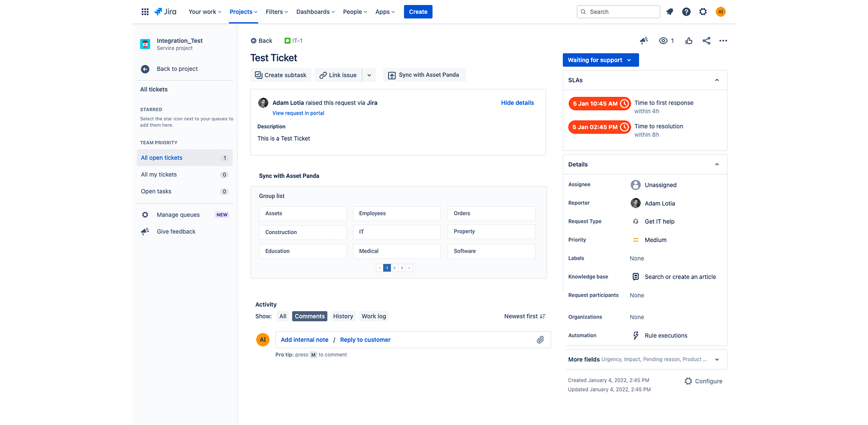The width and height of the screenshot is (868, 425).
Task: Switch to the Work log tab
Action: pyautogui.click(x=374, y=316)
